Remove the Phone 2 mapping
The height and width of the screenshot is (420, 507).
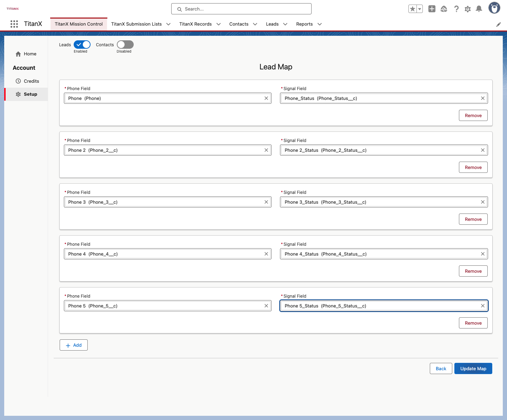coord(473,167)
